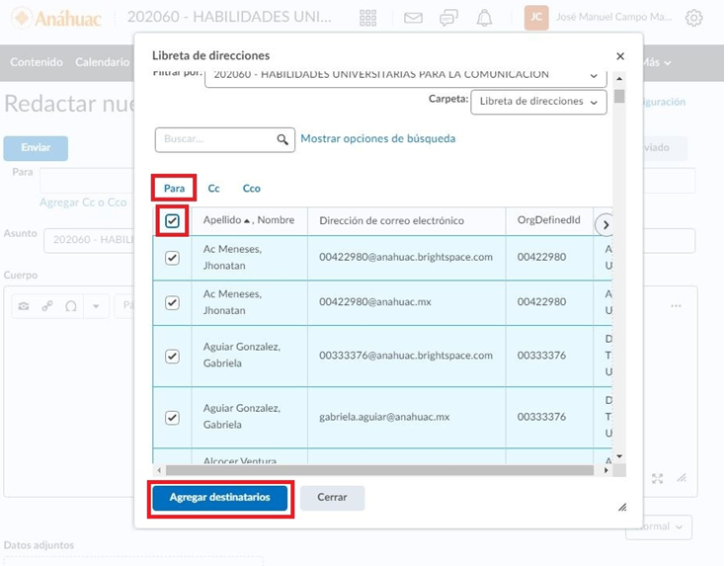
Task: Click the user avatar JC
Action: click(x=536, y=18)
